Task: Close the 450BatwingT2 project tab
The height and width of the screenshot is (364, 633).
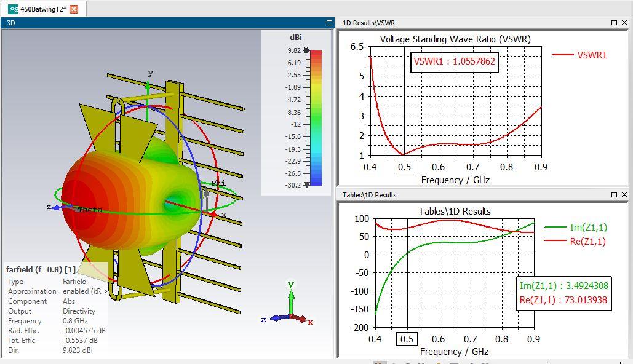Action: [74, 9]
